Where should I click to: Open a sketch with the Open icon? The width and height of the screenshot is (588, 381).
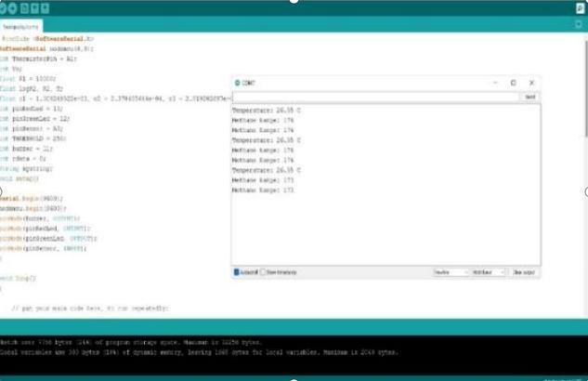point(34,8)
